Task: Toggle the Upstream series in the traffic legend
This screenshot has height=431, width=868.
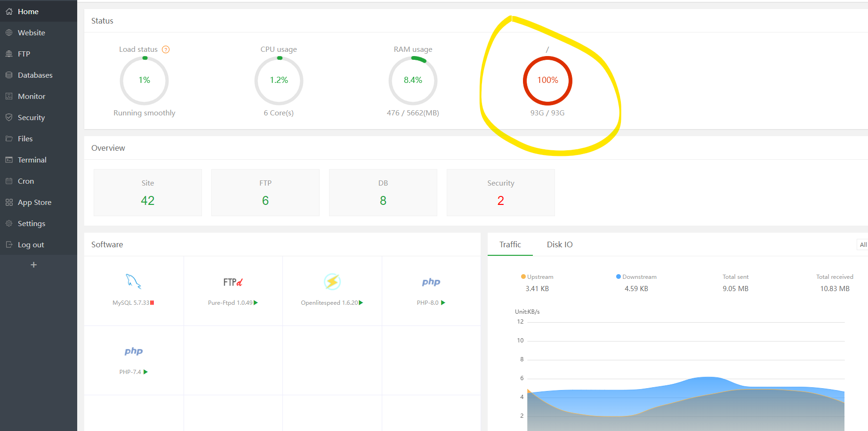Action: [x=537, y=277]
